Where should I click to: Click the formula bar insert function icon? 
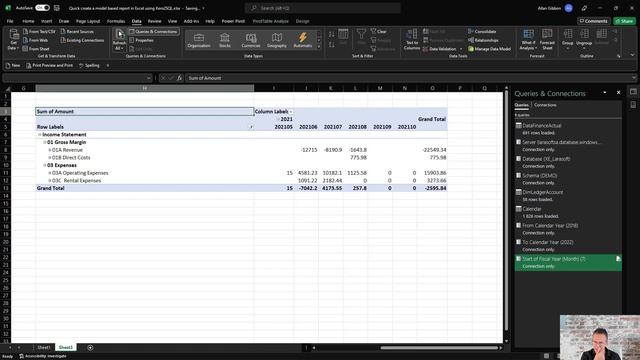180,78
